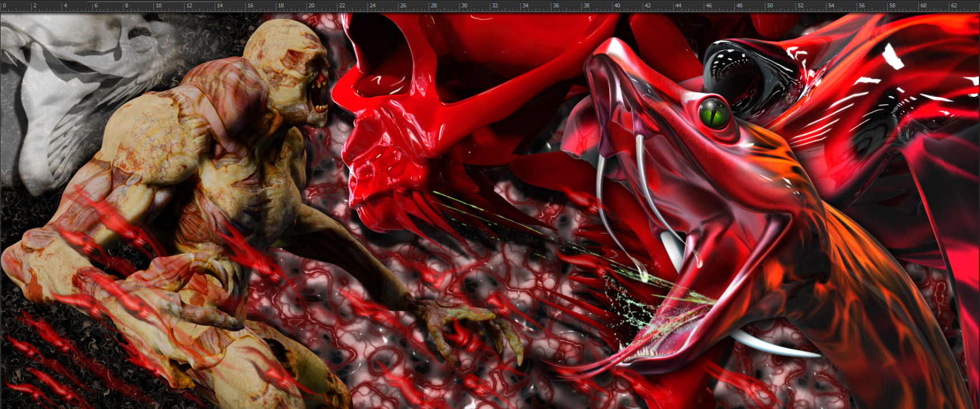Click the 0 mark on the horizontal ruler

pos(3,6)
